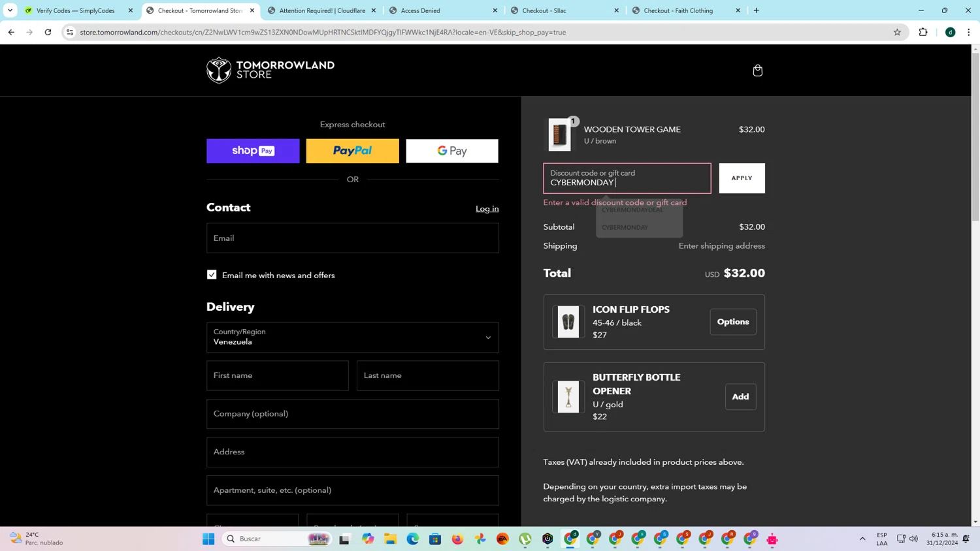Viewport: 980px width, 551px height.
Task: Click the Butterfly Bottle Opener thumbnail
Action: click(x=568, y=397)
